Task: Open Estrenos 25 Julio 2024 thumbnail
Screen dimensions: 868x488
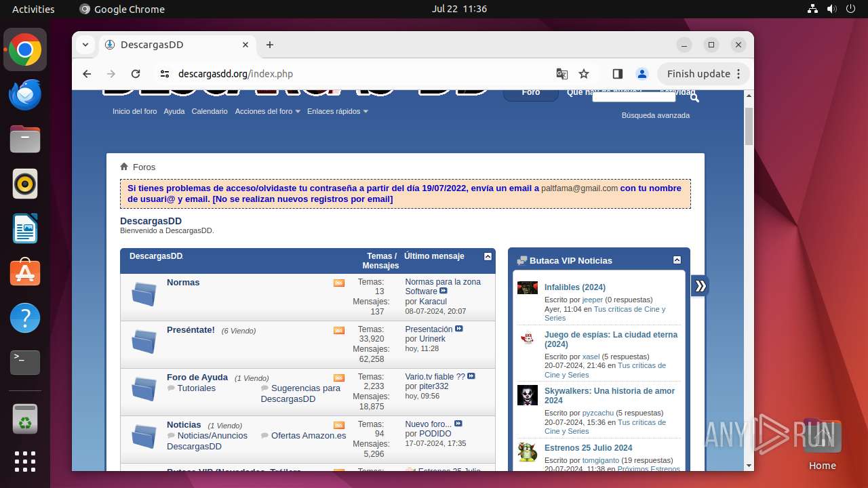Action: [x=528, y=452]
